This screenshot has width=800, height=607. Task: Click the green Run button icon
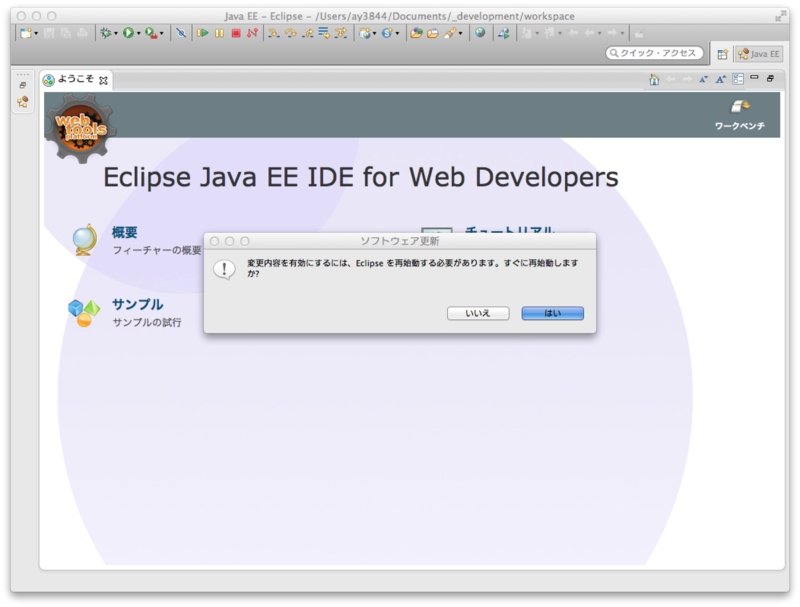coord(128,33)
